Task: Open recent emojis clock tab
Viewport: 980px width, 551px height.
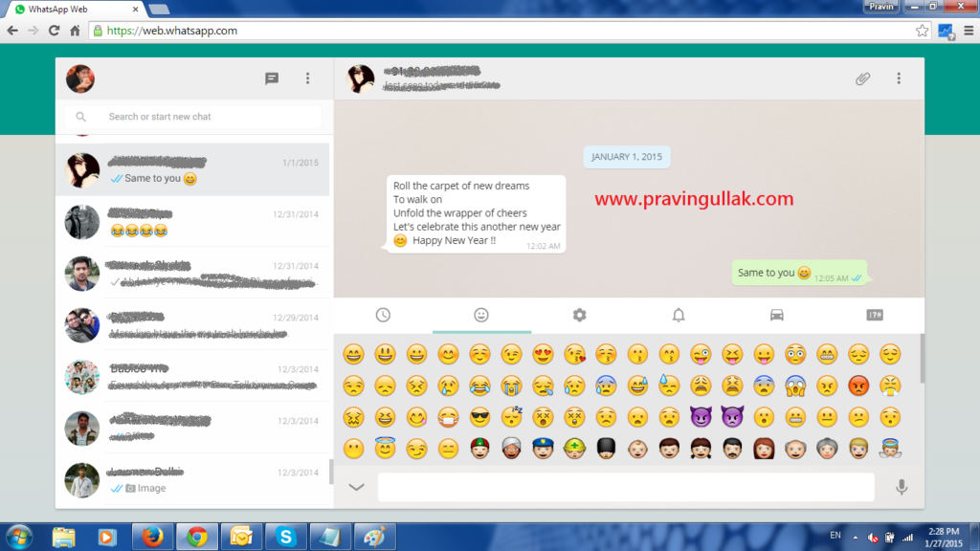Action: click(x=383, y=315)
